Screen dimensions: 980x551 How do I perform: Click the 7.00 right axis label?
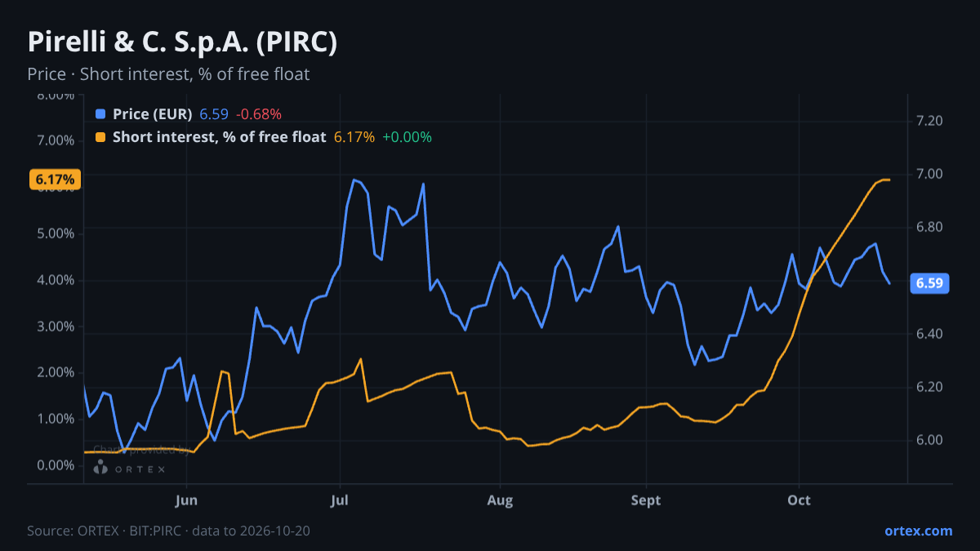[x=930, y=174]
